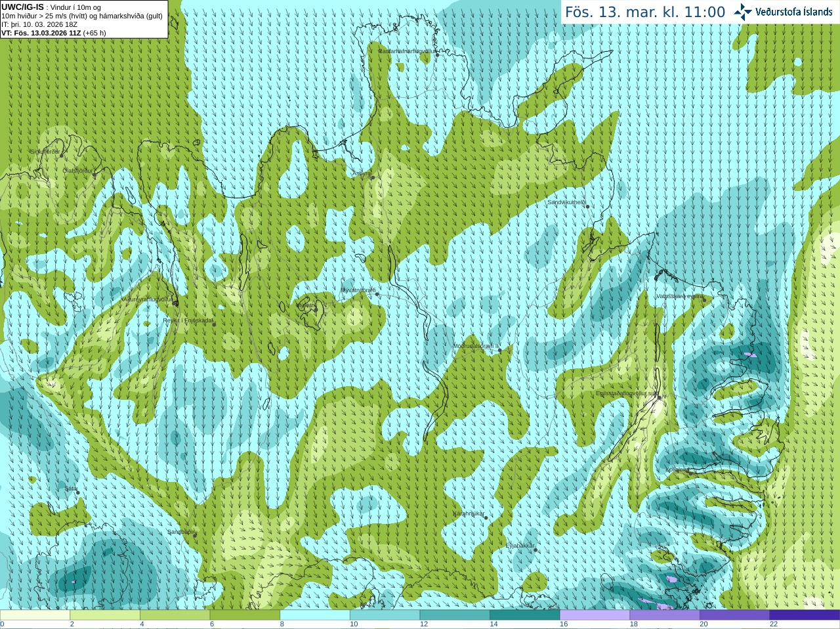Click the Sáta station label

[71, 488]
